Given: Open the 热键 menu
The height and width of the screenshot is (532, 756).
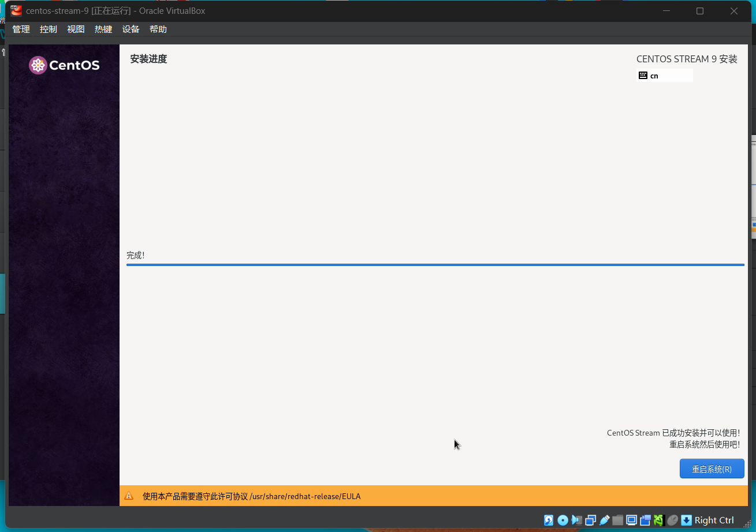Looking at the screenshot, I should (x=103, y=29).
